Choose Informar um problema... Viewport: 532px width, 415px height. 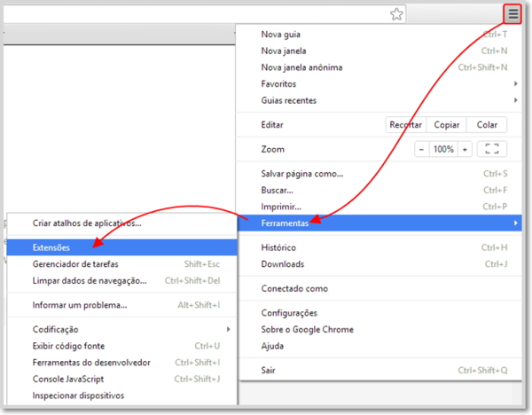pos(121,305)
